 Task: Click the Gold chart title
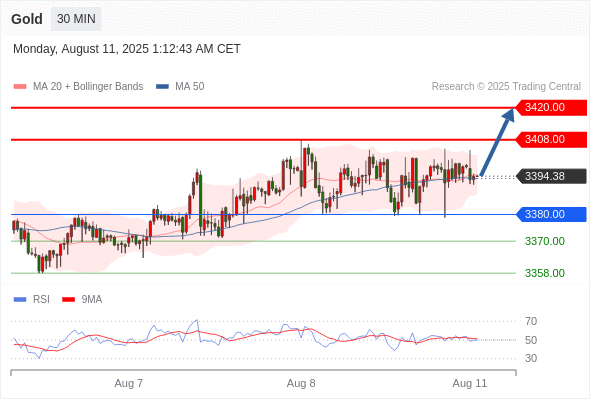click(27, 19)
